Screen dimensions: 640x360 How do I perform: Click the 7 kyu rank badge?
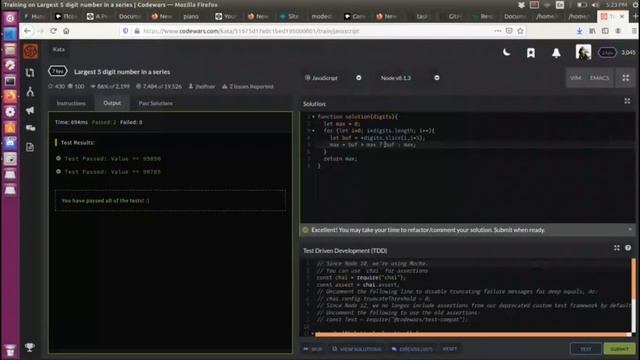coord(58,71)
